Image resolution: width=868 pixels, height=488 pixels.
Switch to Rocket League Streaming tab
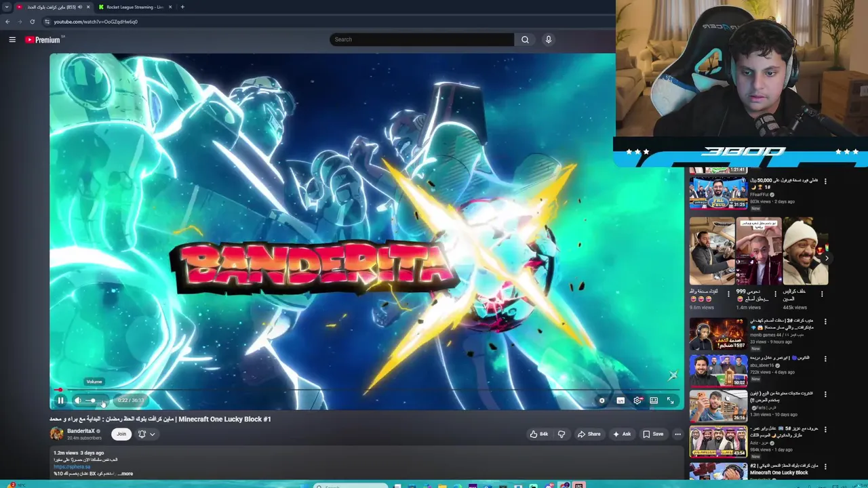(x=135, y=7)
